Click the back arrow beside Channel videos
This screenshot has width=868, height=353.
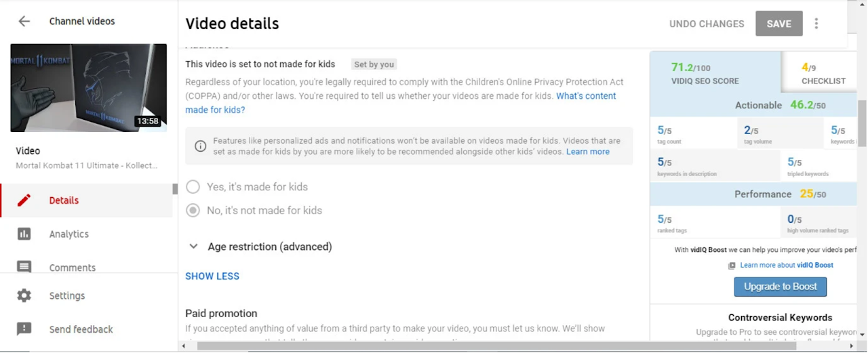tap(24, 21)
